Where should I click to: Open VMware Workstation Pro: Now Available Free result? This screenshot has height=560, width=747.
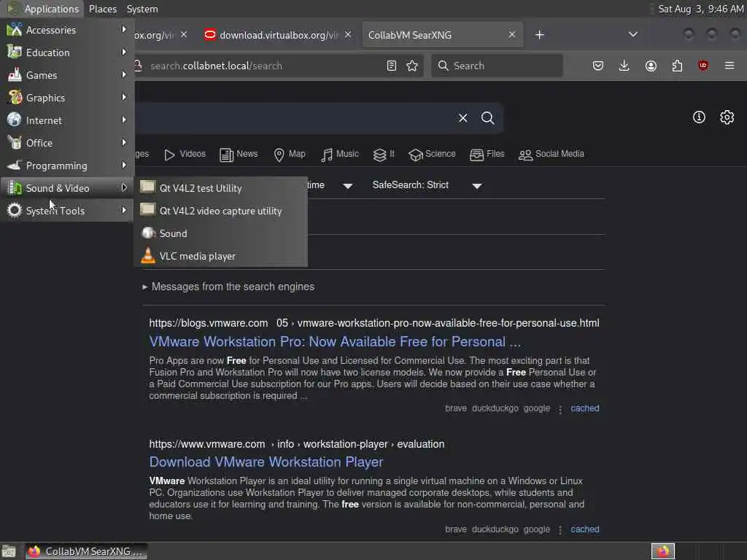coord(335,341)
